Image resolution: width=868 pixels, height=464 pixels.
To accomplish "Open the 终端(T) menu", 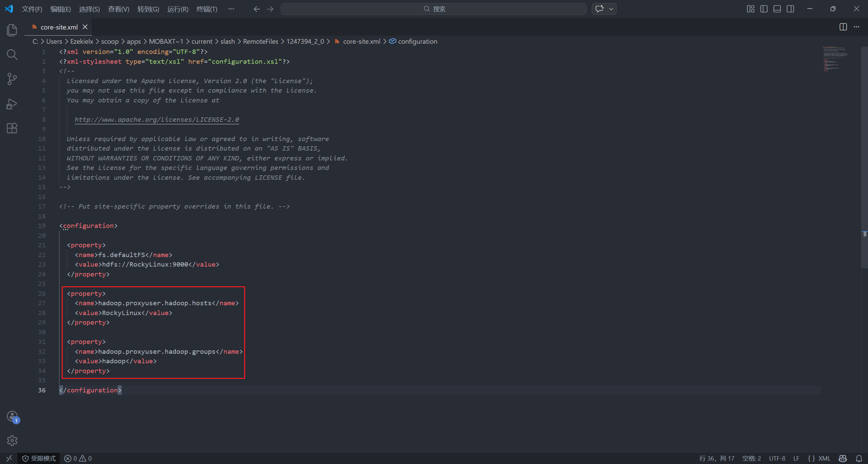I will tap(207, 9).
